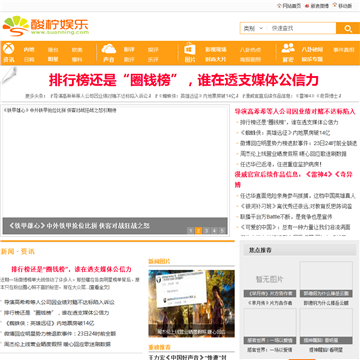Go to slide 1 in carousel pager
The width and height of the screenshot is (360, 360).
point(190,230)
